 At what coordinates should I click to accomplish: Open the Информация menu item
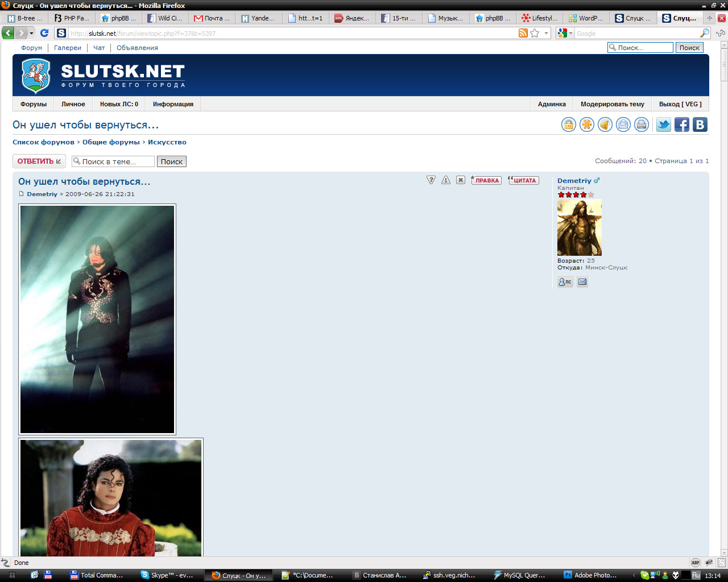(x=173, y=104)
